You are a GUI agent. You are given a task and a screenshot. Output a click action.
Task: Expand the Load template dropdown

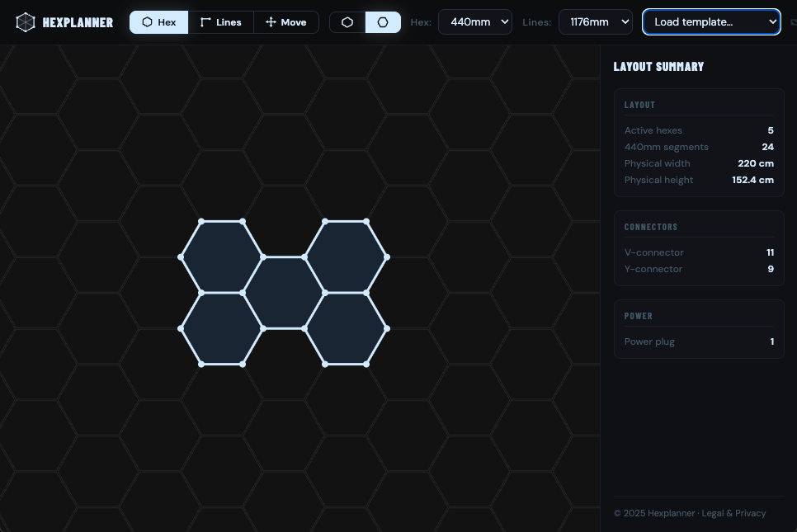(711, 21)
